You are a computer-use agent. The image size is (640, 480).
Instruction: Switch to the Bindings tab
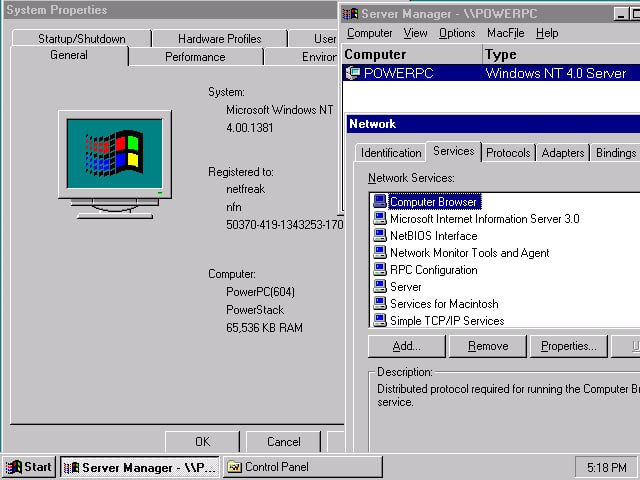[x=616, y=153]
